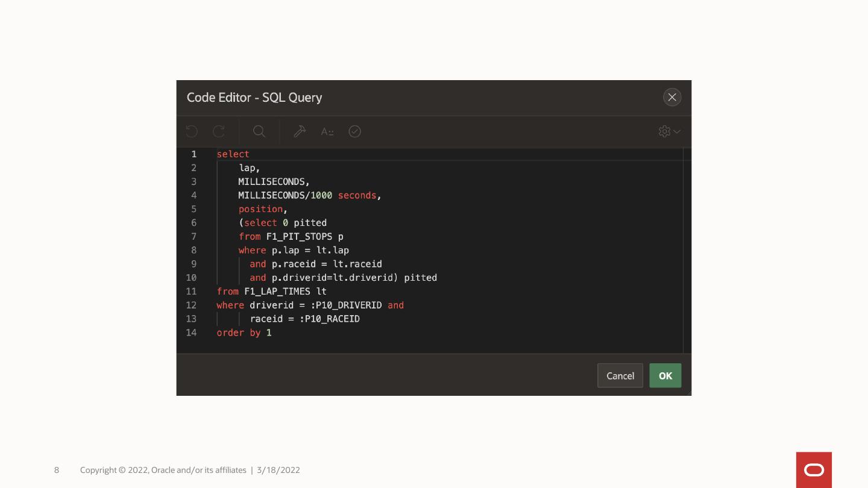Click the Oracle logo on the slide
This screenshot has height=488, width=868.
814,470
